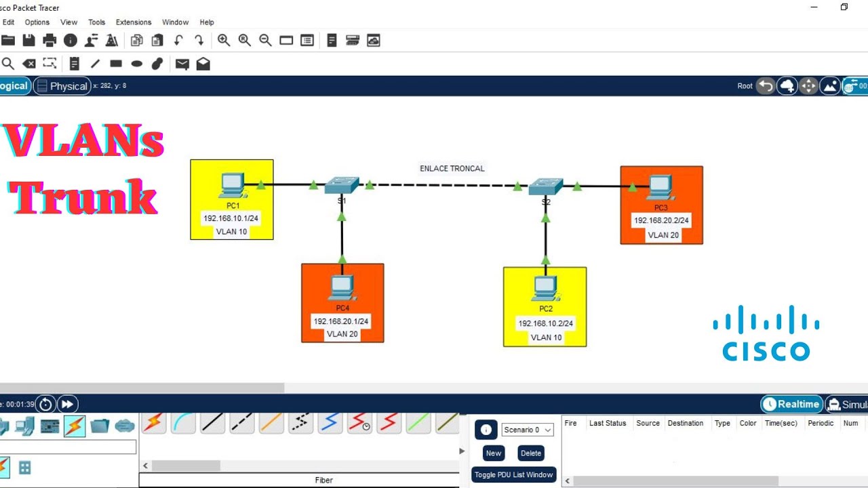Click PC4 device in the topology
The width and height of the screenshot is (868, 488).
pos(342,288)
